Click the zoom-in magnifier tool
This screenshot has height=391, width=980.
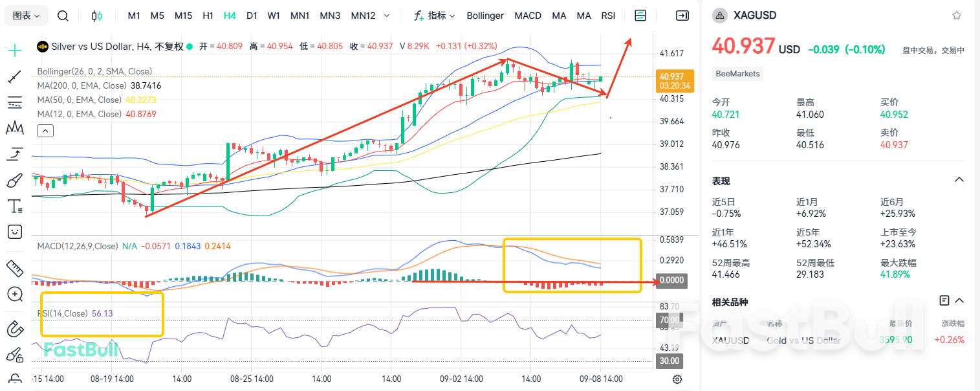pos(14,295)
